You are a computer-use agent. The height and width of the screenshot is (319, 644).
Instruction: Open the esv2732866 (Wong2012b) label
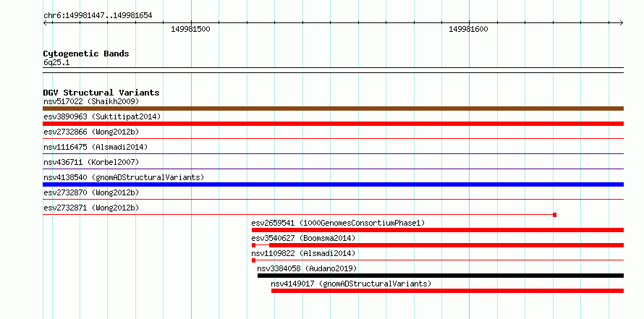tap(91, 132)
